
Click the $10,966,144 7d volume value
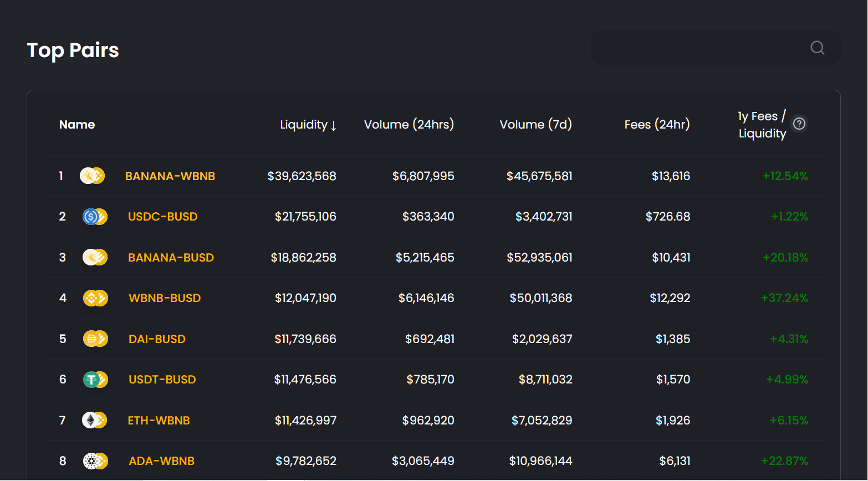pos(541,461)
